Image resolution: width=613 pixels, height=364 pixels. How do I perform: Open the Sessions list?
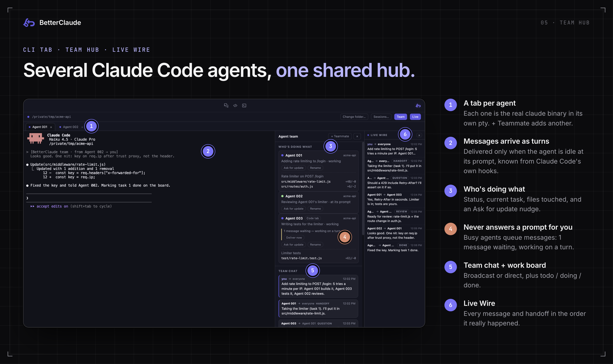click(381, 117)
